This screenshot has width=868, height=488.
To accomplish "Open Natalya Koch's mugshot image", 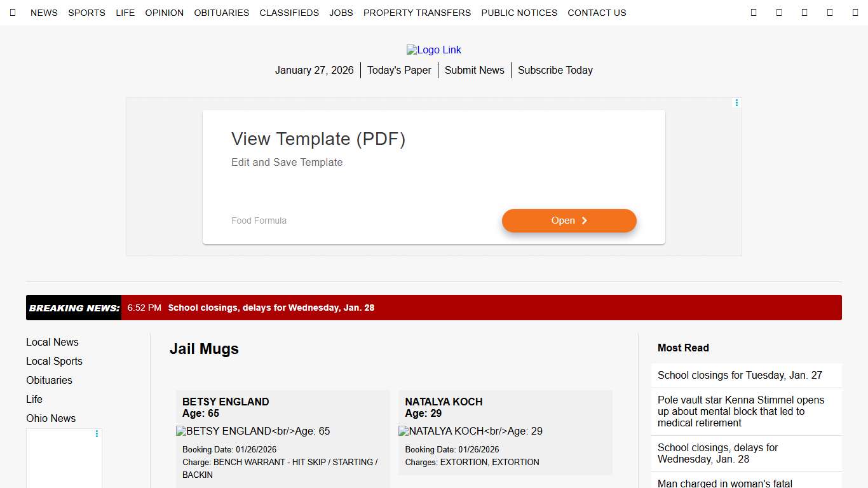I will coord(470,431).
